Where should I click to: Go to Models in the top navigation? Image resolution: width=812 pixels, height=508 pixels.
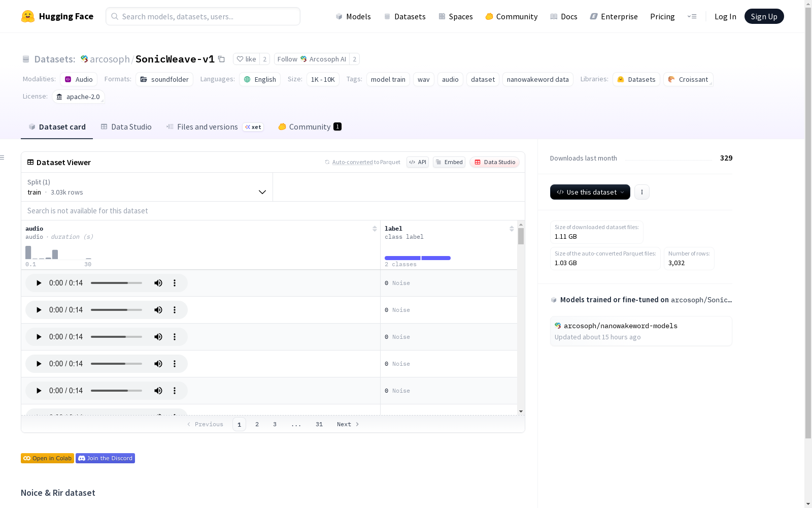(x=353, y=16)
